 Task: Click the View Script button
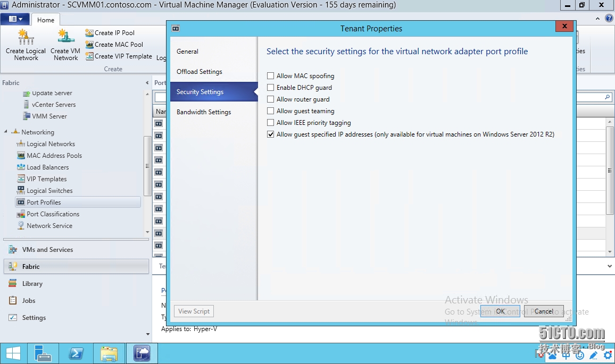194,311
